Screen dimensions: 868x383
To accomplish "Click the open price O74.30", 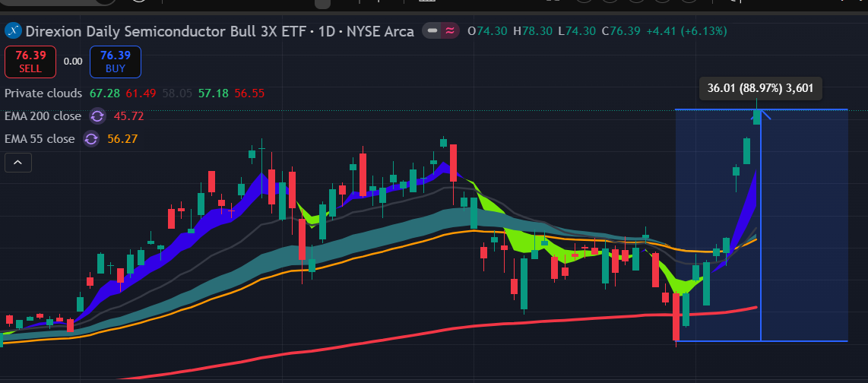I will pos(488,31).
